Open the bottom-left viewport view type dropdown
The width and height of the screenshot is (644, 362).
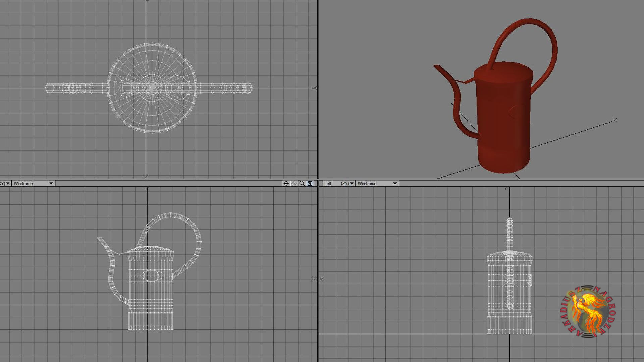click(5, 184)
